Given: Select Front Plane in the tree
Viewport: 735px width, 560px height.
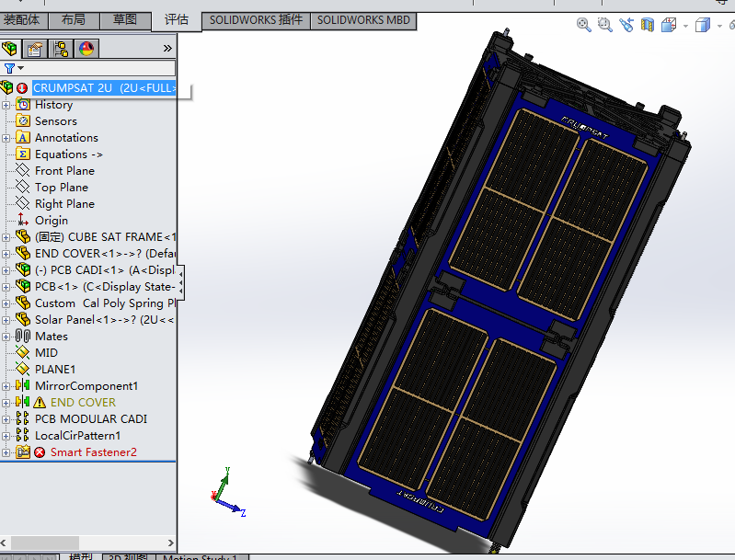Looking at the screenshot, I should [x=64, y=171].
